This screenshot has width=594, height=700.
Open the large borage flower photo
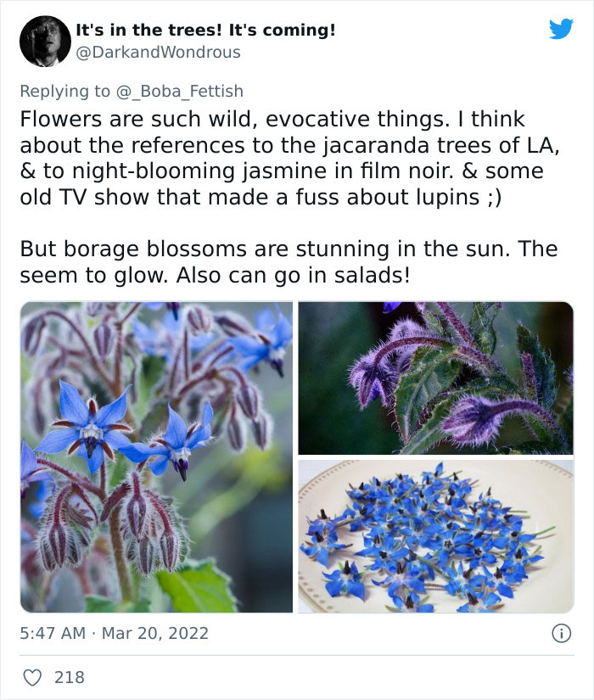click(x=156, y=456)
